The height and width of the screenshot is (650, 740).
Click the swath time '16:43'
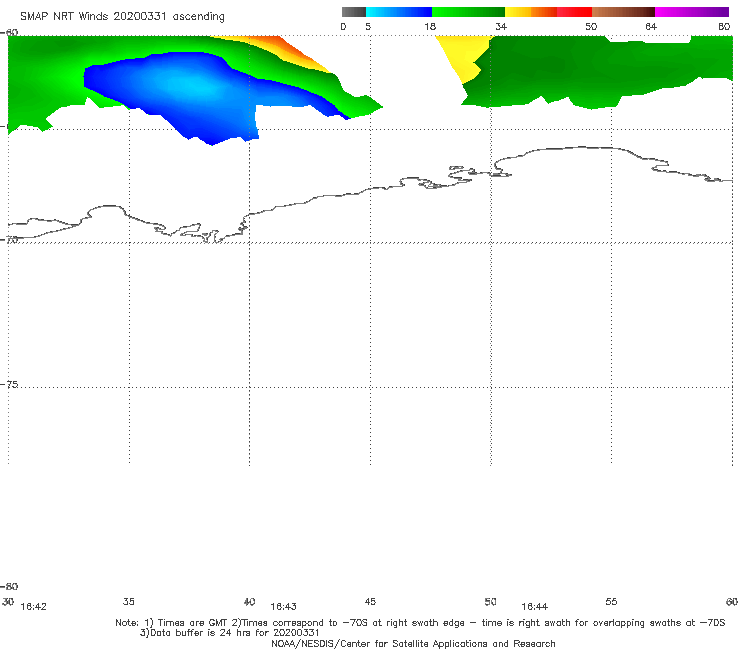pos(283,607)
